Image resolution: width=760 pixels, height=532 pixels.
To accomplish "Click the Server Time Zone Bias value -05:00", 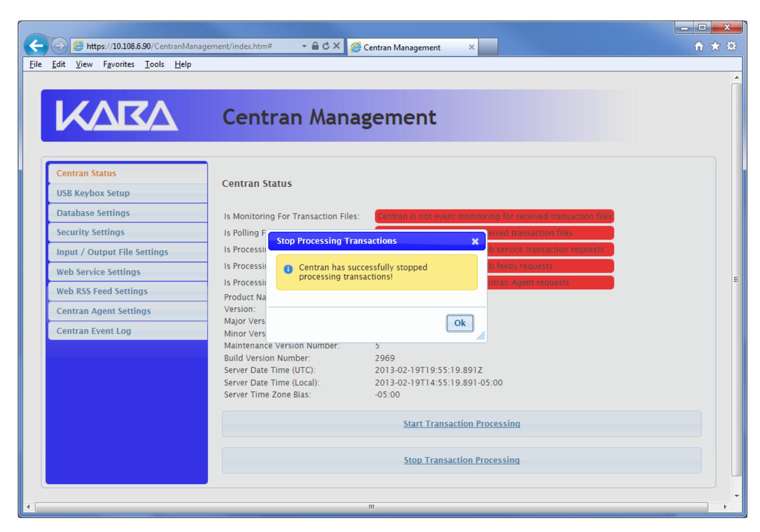I will [387, 395].
